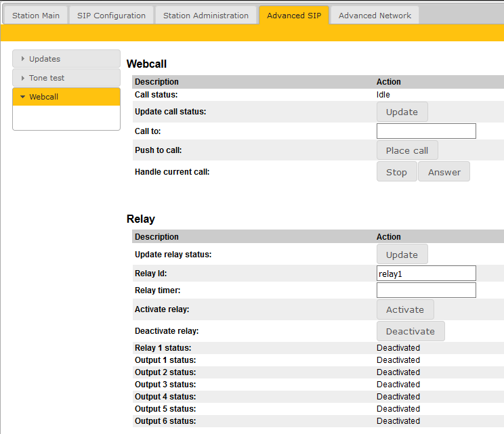Viewport: 504px width, 434px height.
Task: Open the Station Main tab
Action: [x=36, y=16]
